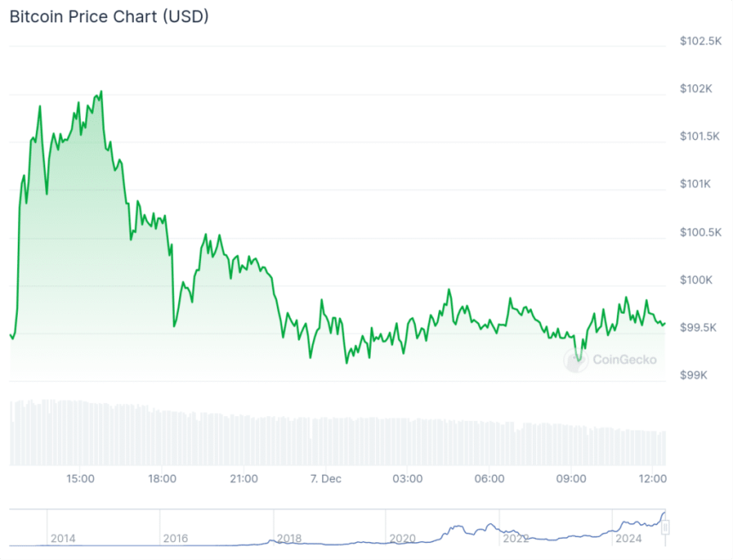Click the $102K price axis label
Screen dimensions: 733x560
tap(696, 89)
